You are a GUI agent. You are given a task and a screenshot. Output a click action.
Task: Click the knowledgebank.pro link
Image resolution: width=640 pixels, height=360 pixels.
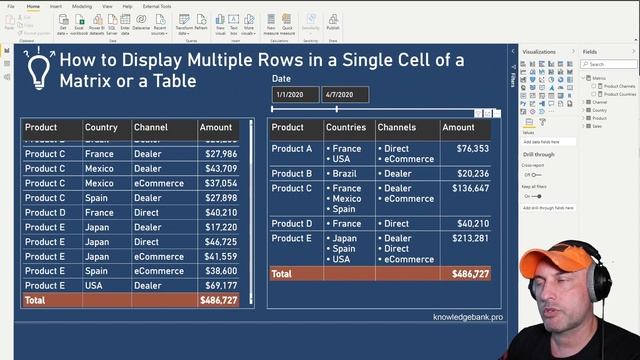[468, 317]
